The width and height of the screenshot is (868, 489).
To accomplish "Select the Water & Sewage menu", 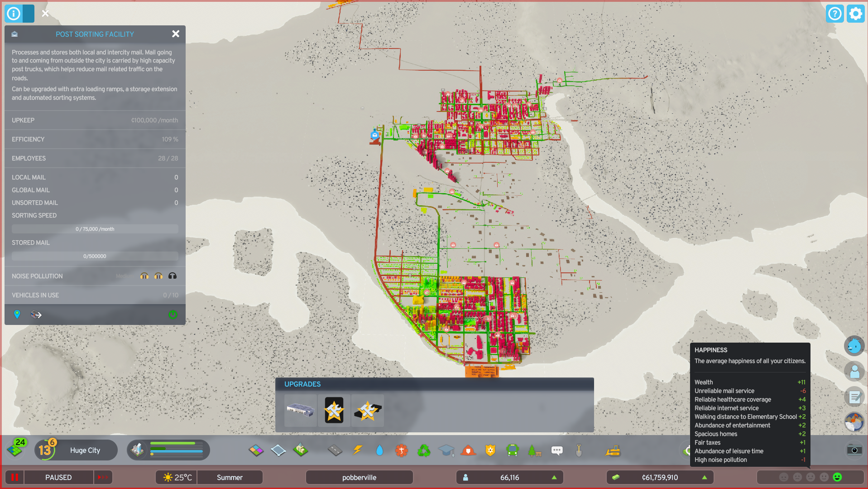I will pos(379,450).
